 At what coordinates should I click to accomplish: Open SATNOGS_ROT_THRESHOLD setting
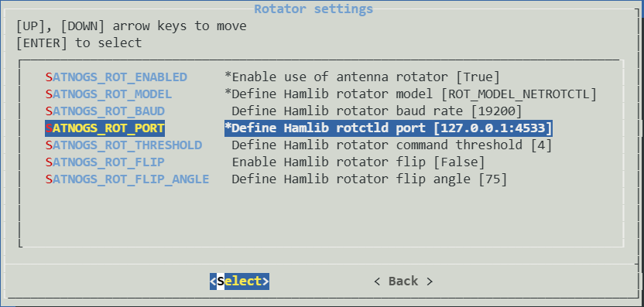(x=124, y=145)
